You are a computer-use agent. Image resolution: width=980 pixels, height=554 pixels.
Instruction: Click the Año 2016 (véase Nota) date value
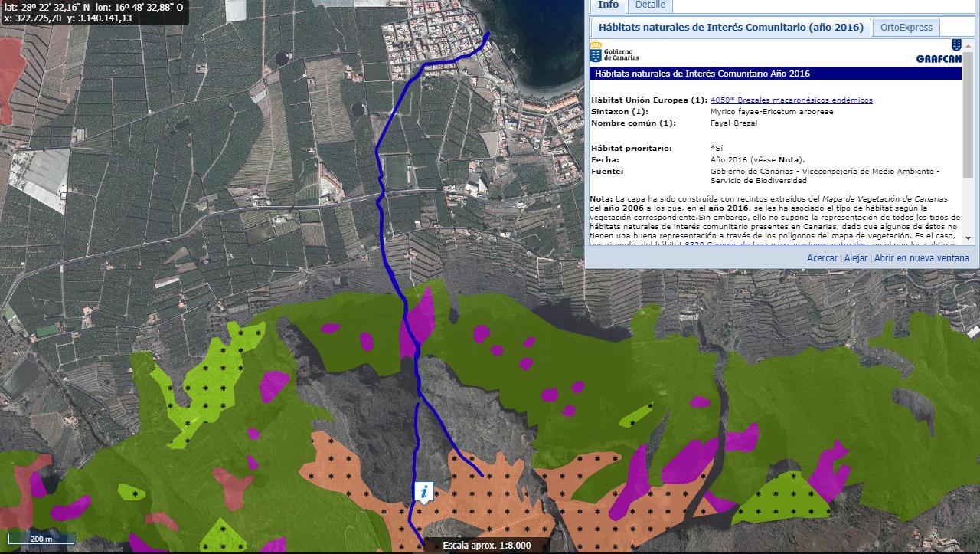758,159
